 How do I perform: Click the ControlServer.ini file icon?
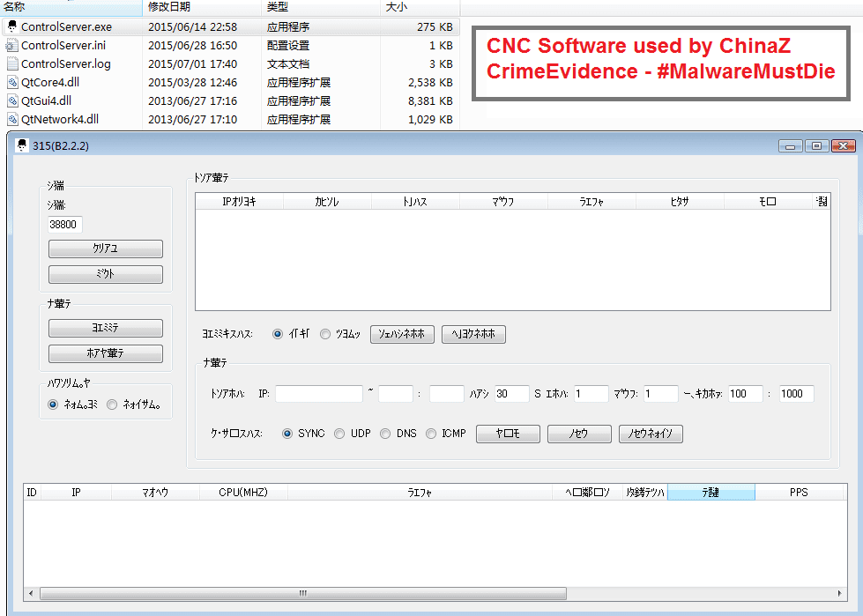11,45
